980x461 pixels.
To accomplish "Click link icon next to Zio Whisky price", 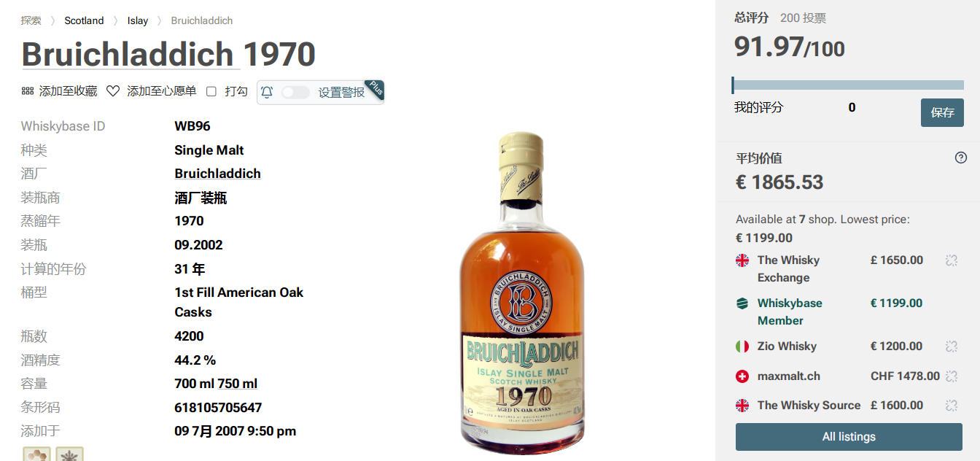I will click(x=952, y=346).
